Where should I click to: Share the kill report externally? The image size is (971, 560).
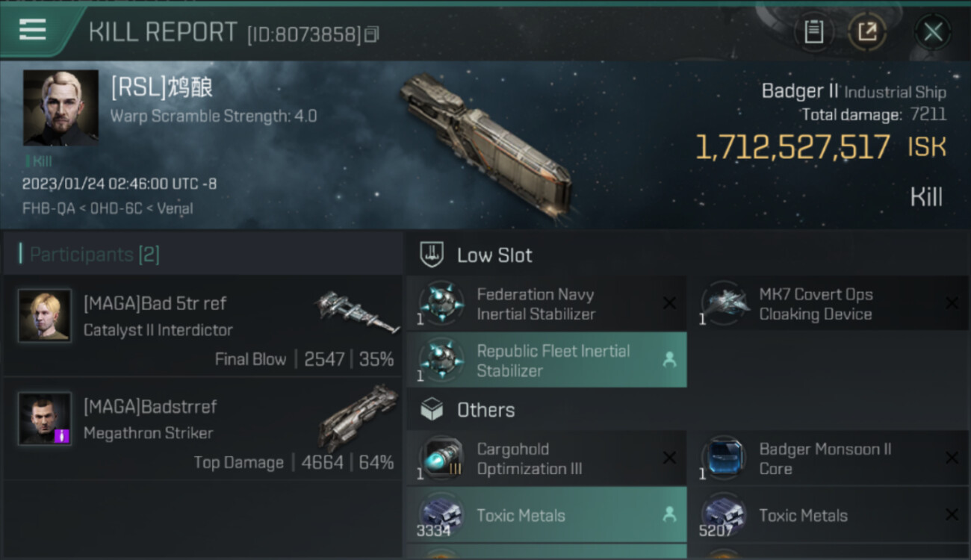(867, 32)
